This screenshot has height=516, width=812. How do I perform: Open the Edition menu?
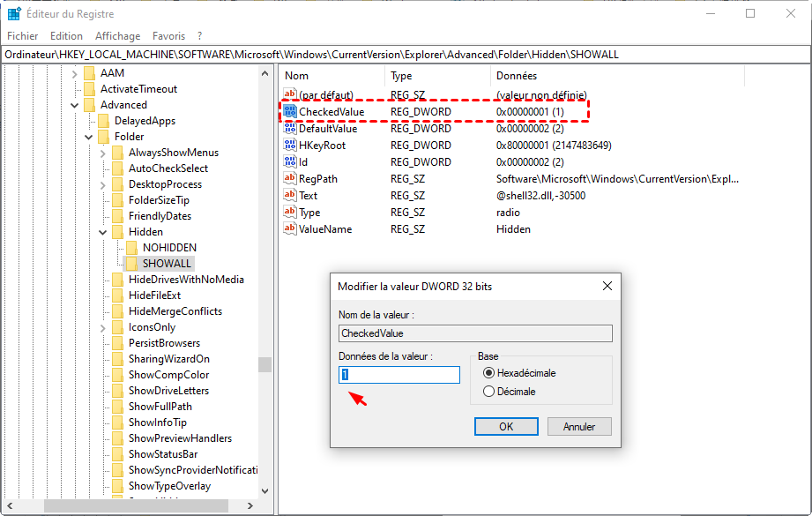(66, 36)
